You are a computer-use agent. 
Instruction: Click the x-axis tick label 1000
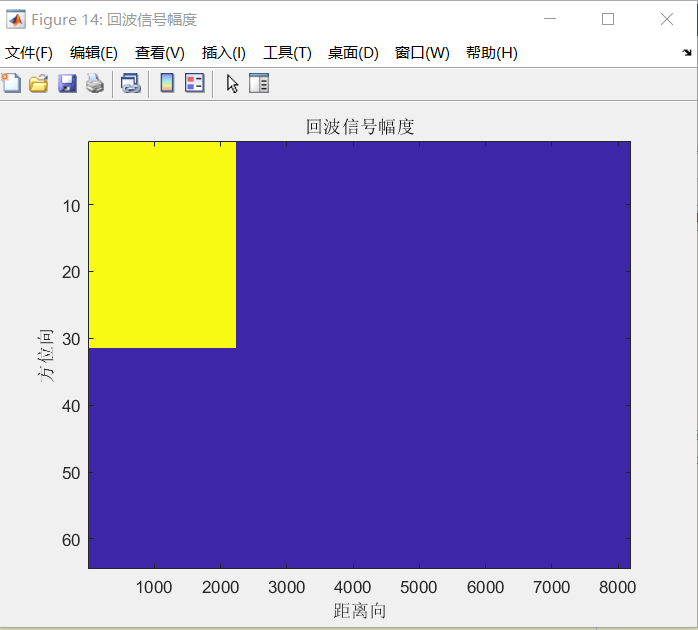[154, 588]
